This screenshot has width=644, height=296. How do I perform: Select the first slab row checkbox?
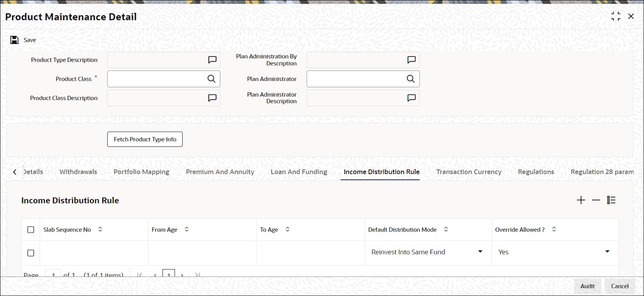[31, 253]
